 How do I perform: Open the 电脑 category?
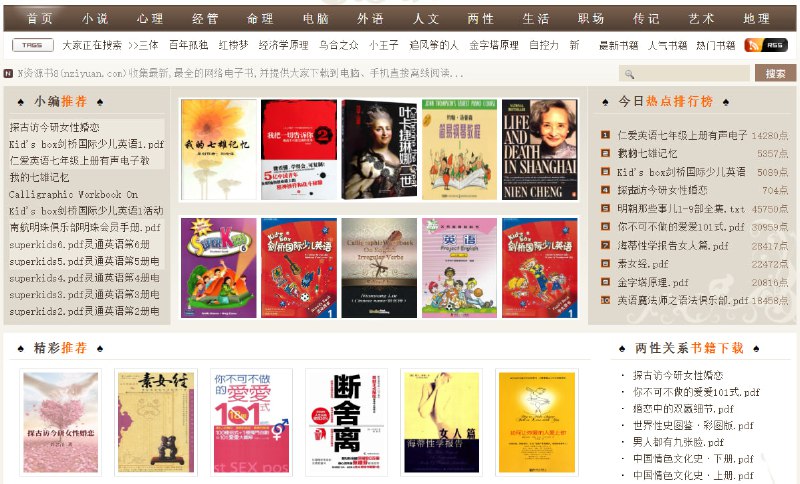click(x=315, y=19)
